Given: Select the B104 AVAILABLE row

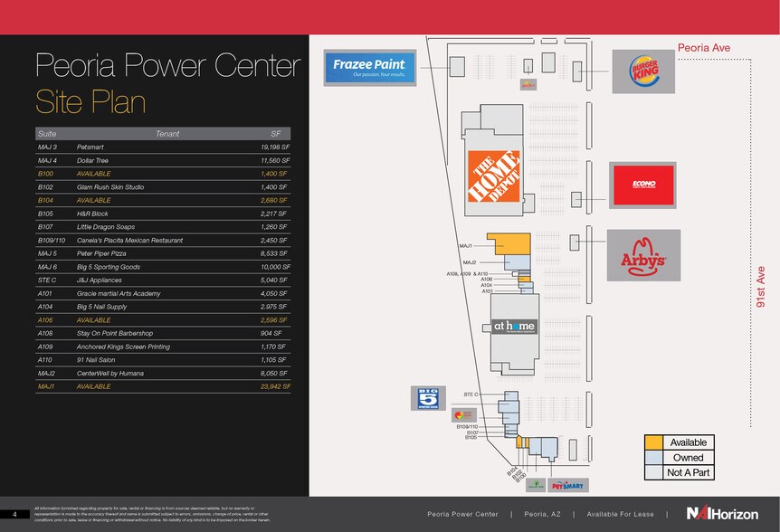Looking at the screenshot, I should [163, 200].
